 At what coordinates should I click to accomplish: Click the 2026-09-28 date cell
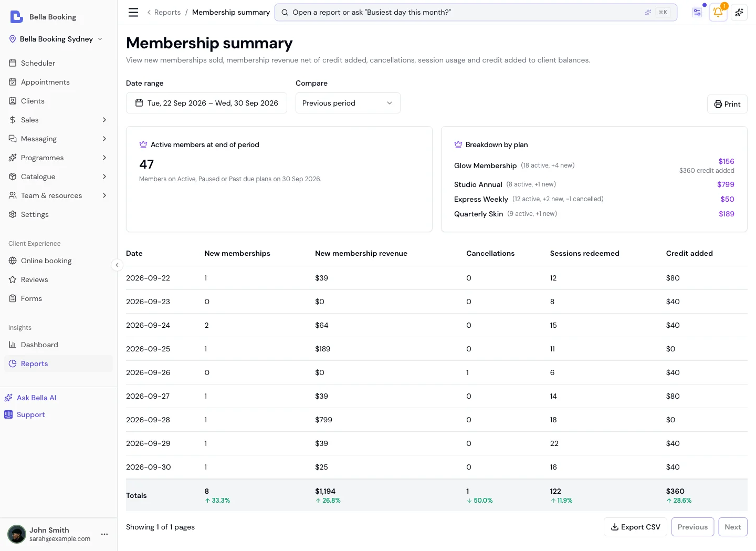click(148, 420)
